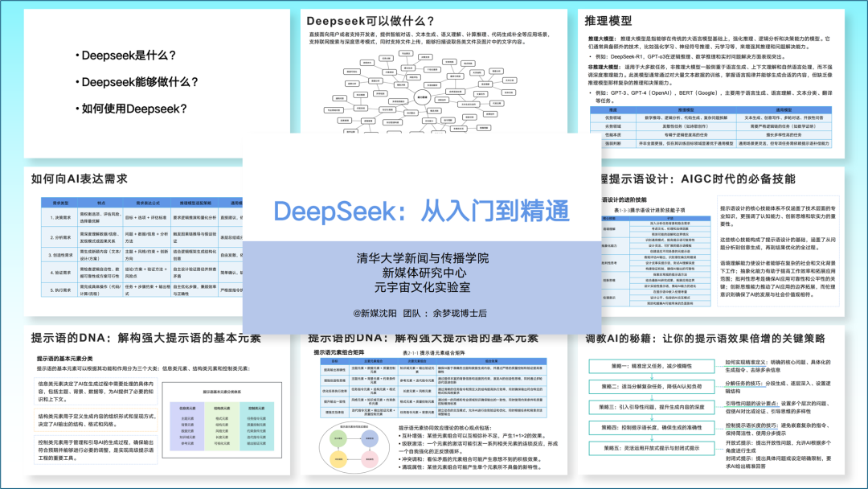Click the table cell '2. 分析需求'
Viewport: 868px width, 489px height.
pyautogui.click(x=59, y=237)
